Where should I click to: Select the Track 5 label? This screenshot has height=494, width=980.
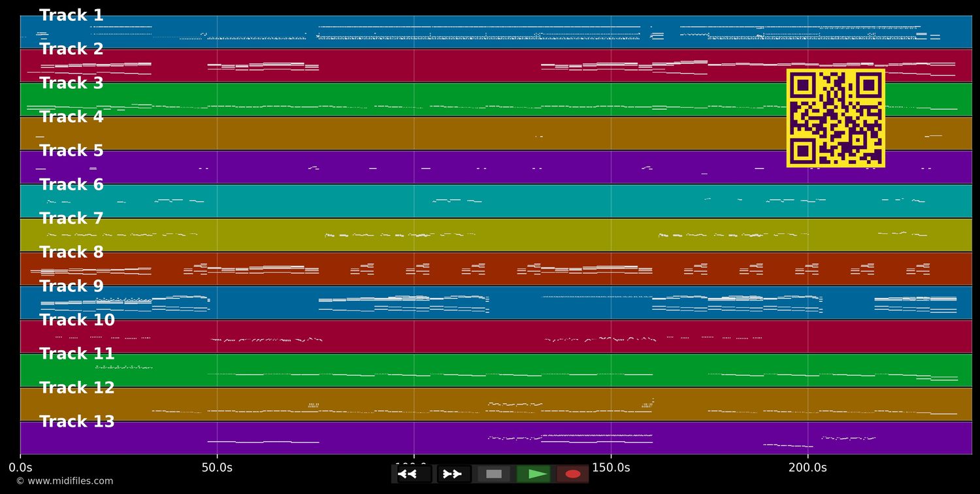click(71, 152)
